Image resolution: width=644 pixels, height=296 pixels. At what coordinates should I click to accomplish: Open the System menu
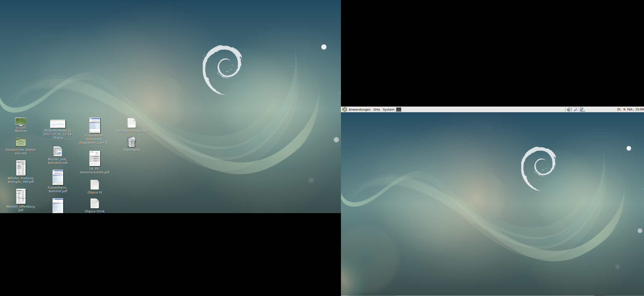tap(388, 109)
